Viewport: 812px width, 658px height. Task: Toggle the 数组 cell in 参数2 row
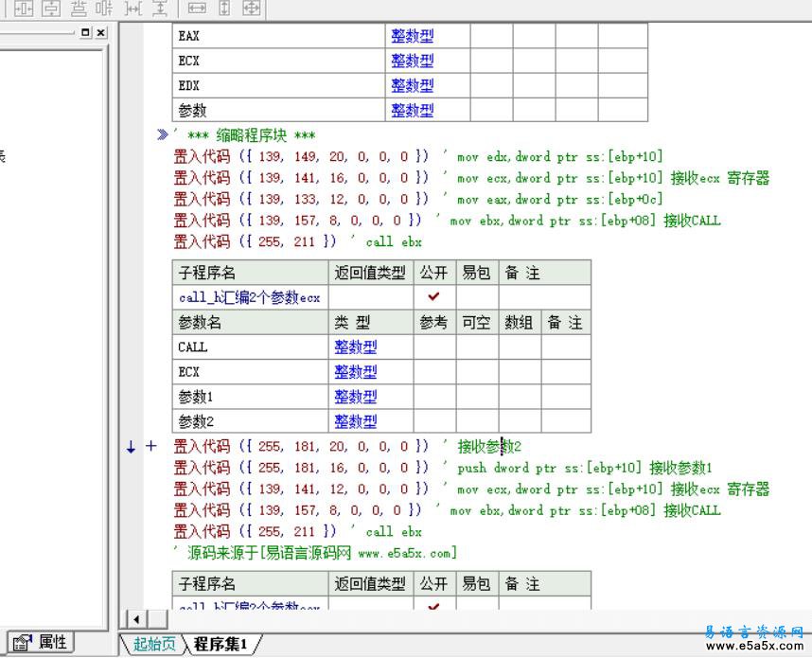pyautogui.click(x=520, y=421)
